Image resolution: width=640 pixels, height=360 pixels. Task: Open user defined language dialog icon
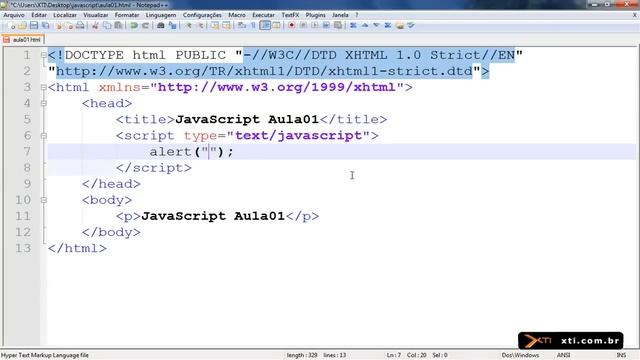tap(276, 25)
